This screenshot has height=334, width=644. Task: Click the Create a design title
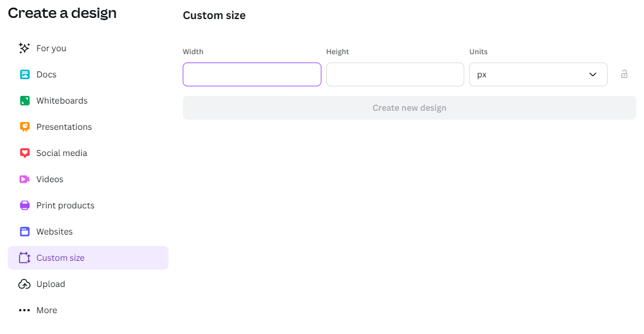click(x=62, y=13)
